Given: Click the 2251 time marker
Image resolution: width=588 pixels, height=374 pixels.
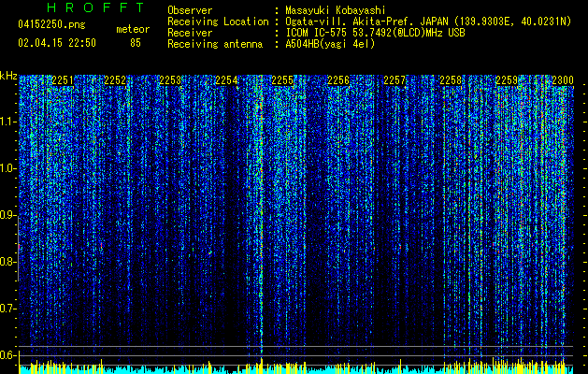Looking at the screenshot, I should pyautogui.click(x=63, y=80).
